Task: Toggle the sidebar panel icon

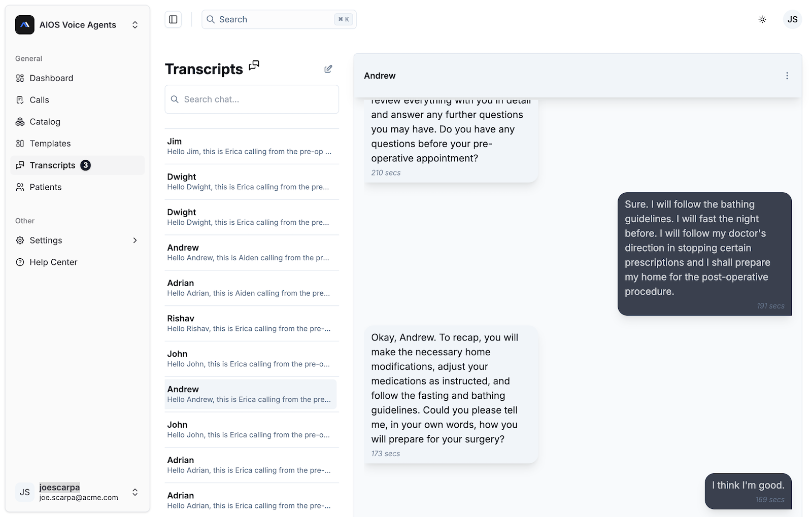Action: [x=173, y=19]
